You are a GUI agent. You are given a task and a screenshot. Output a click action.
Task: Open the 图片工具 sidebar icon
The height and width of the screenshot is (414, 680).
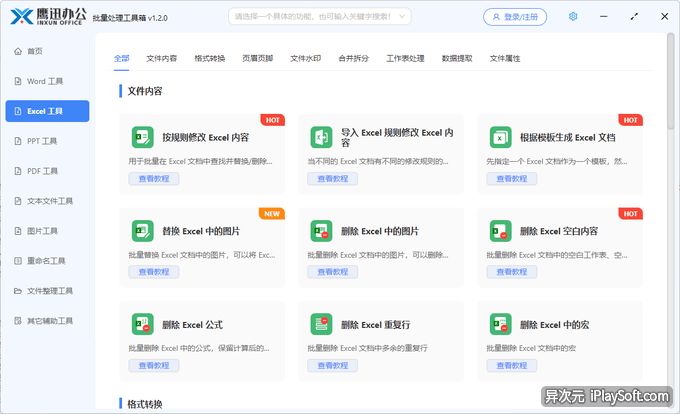pyautogui.click(x=18, y=231)
